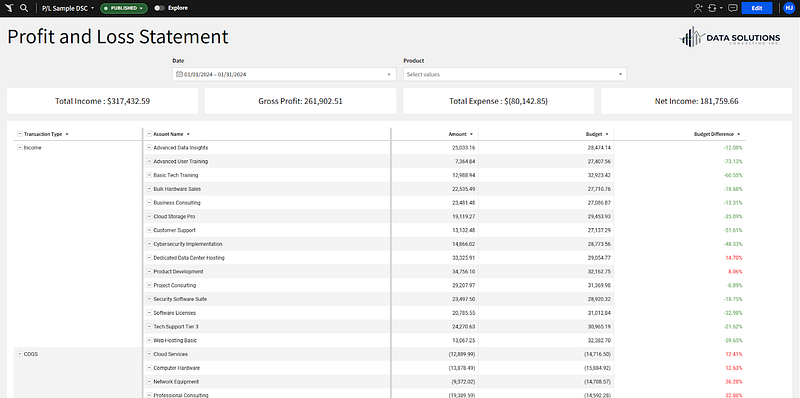This screenshot has width=800, height=398.
Task: Collapse Dedicated Data Center Hosting row
Action: [149, 258]
